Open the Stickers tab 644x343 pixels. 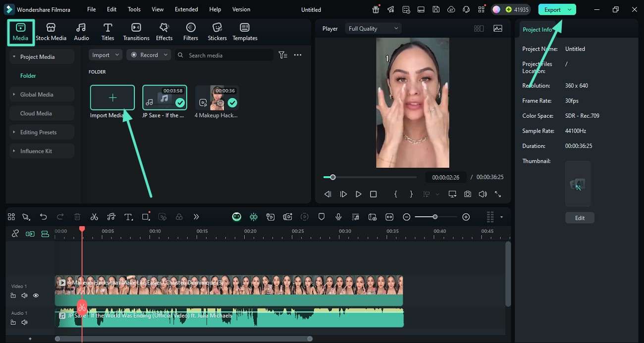pos(217,32)
